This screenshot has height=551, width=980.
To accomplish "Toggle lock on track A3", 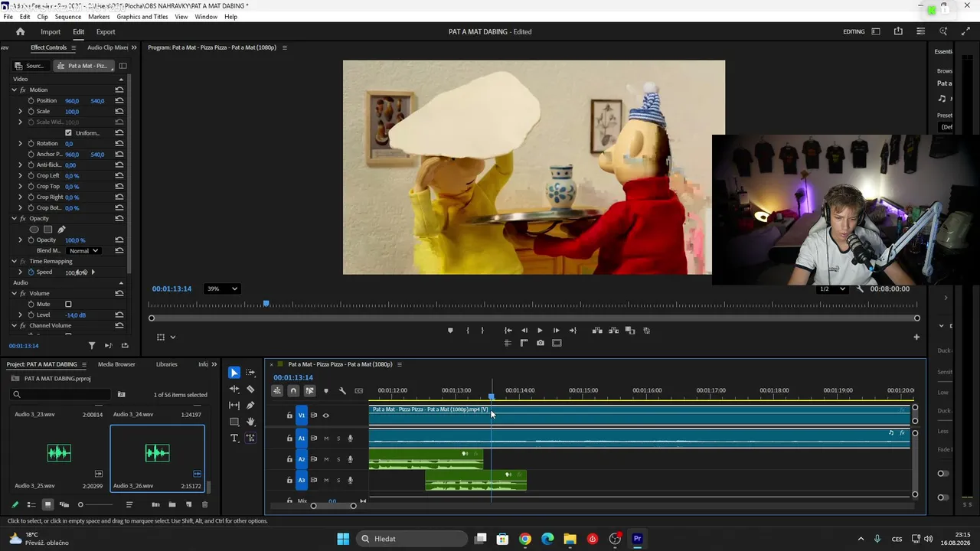I will click(x=289, y=481).
